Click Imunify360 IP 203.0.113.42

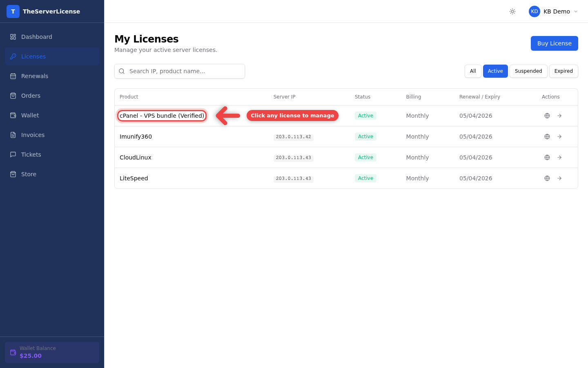click(x=293, y=137)
